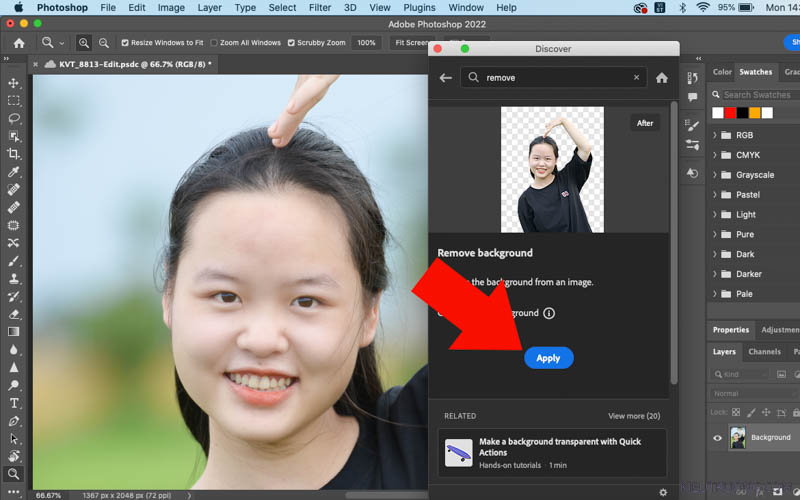
Task: Select the Sharpen triangle tool
Action: [x=14, y=367]
